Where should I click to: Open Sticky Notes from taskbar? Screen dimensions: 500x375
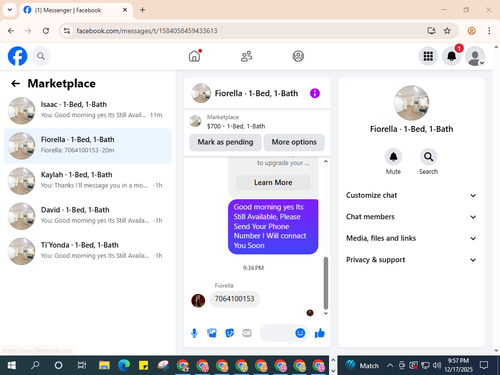tap(144, 366)
